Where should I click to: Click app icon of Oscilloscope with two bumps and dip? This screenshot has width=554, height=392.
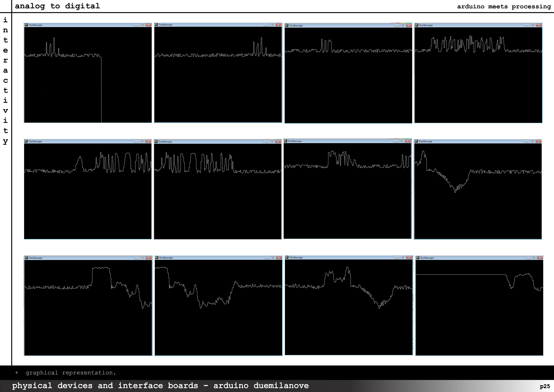click(x=287, y=257)
